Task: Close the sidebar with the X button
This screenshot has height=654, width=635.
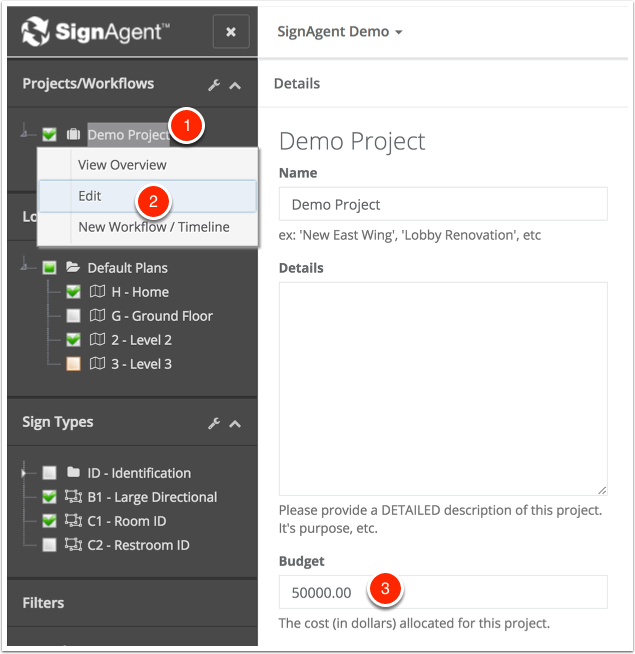Action: [231, 32]
